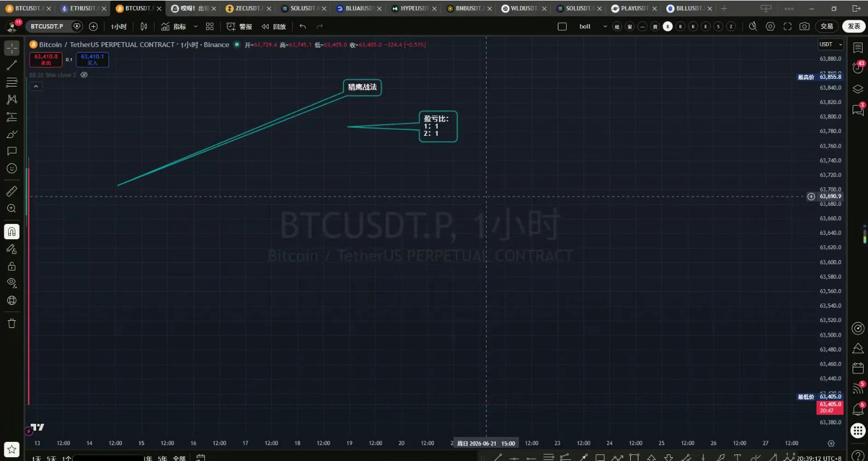This screenshot has height=461, width=868.
Task: Switch to the WLDUSDT tab
Action: coord(524,8)
